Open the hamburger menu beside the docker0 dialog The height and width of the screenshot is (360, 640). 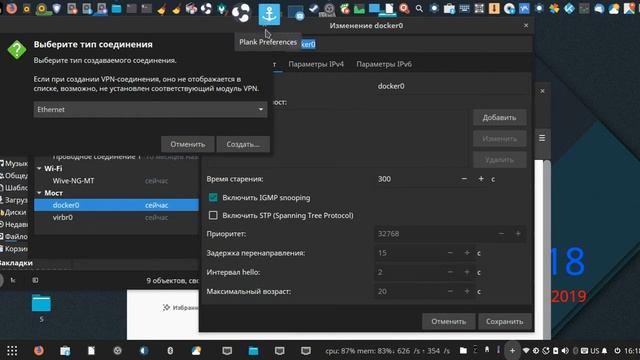(x=542, y=138)
